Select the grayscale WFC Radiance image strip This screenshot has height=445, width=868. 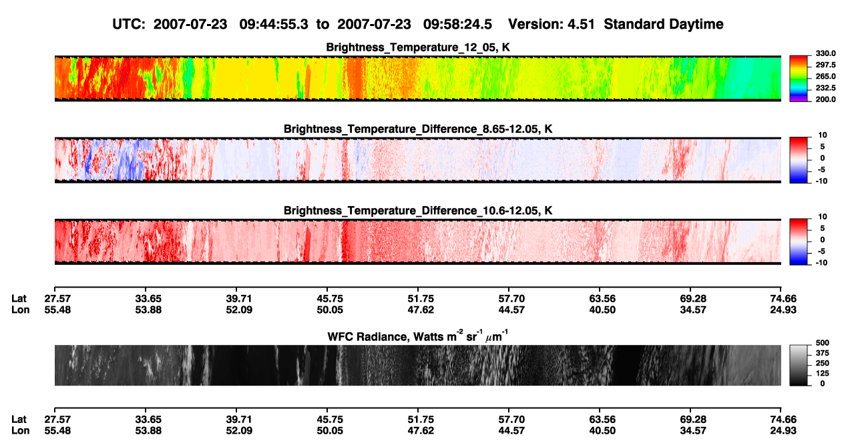[418, 366]
